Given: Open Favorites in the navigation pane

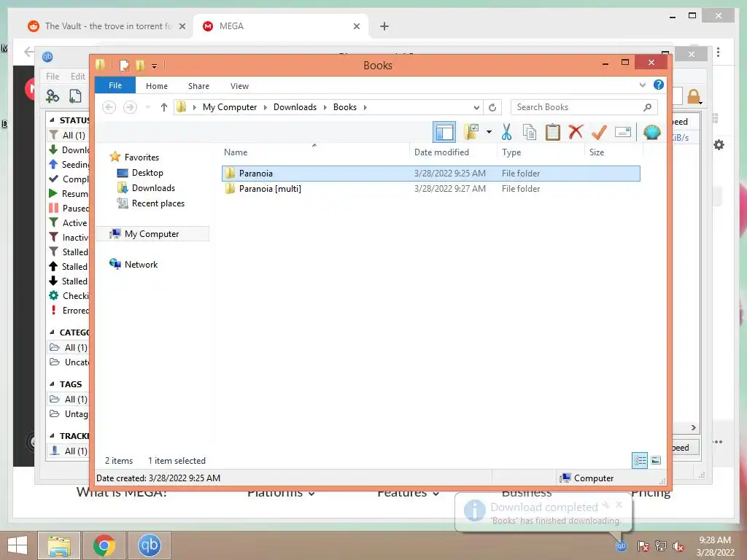Looking at the screenshot, I should tap(142, 157).
